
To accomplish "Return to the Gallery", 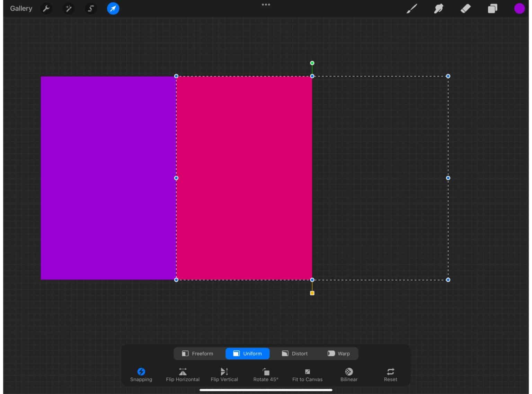I will coord(21,8).
